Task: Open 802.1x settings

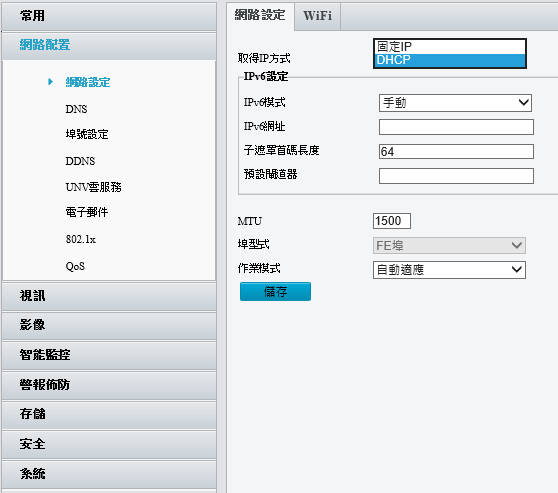Action: [x=80, y=239]
